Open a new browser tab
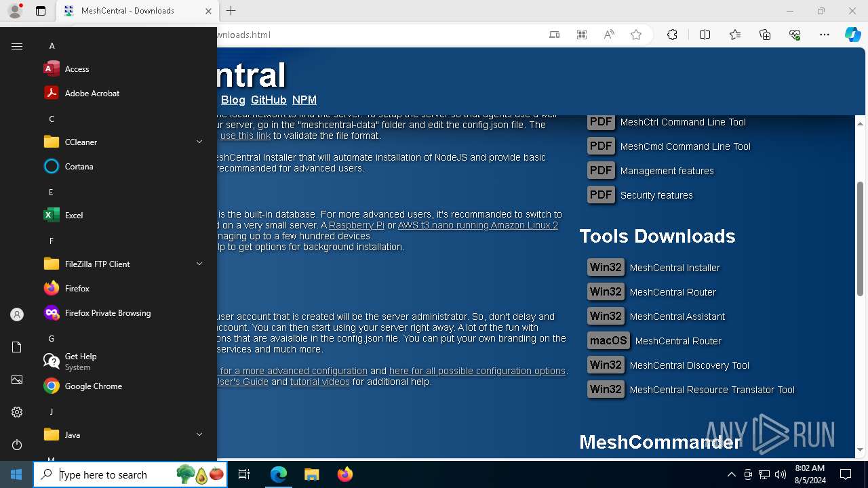This screenshot has width=868, height=488. point(231,11)
